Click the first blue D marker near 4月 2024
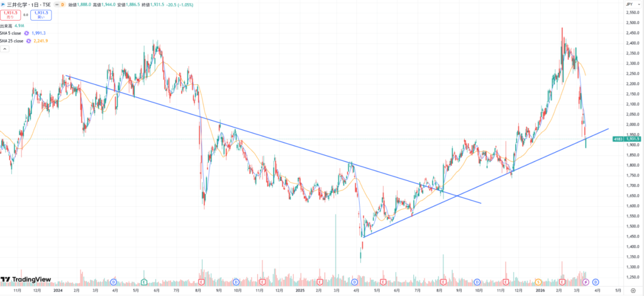Screen dimensions: 644x296 point(114,282)
